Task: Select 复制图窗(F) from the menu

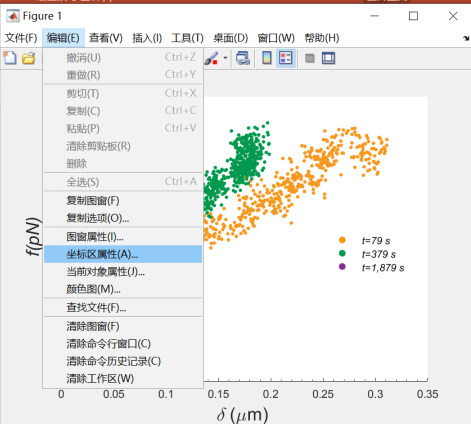Action: click(123, 201)
